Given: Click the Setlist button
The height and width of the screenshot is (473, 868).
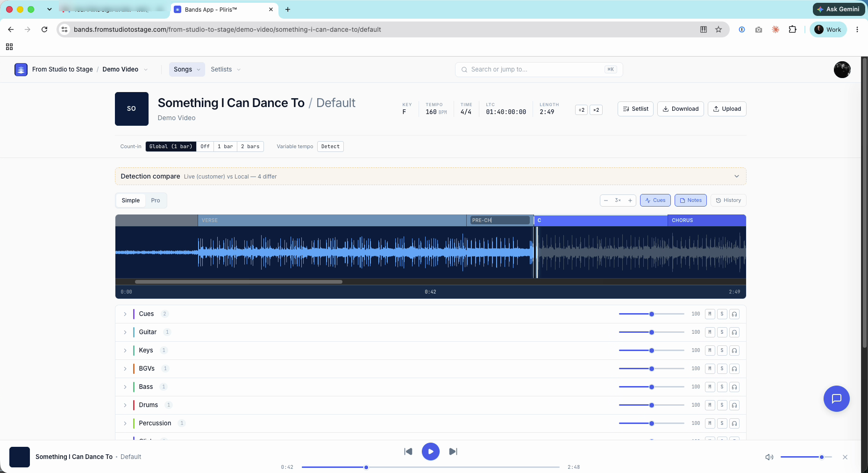Looking at the screenshot, I should pyautogui.click(x=635, y=109).
